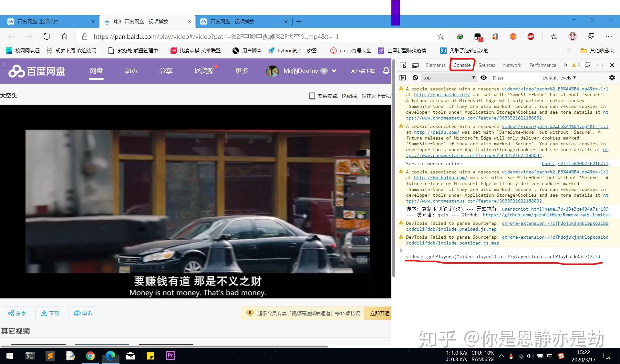Select the 分享 navigation item
The height and width of the screenshot is (364, 620).
(166, 71)
